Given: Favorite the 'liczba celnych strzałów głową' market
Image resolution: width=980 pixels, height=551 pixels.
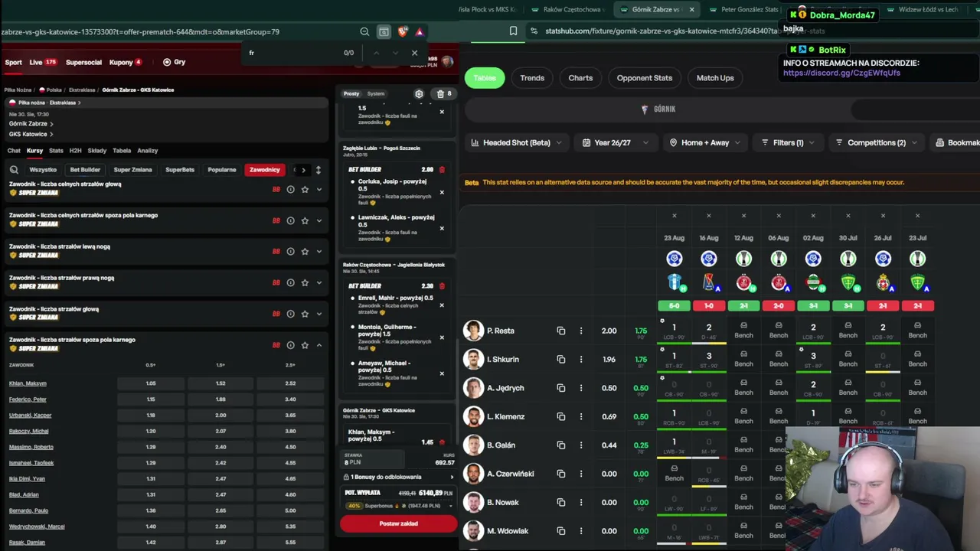Looking at the screenshot, I should [x=305, y=189].
